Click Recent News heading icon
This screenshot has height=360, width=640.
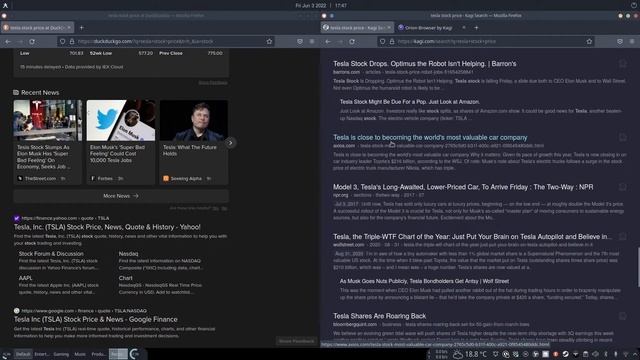pos(16,93)
